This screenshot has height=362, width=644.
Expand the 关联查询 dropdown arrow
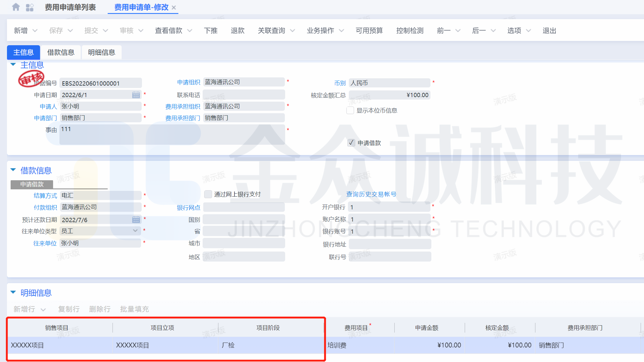(x=292, y=31)
